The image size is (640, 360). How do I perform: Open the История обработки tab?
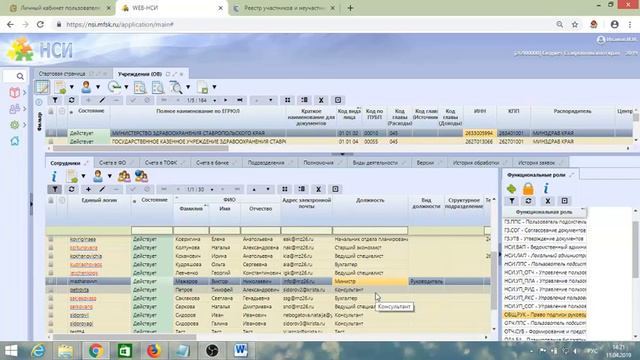[x=476, y=162]
